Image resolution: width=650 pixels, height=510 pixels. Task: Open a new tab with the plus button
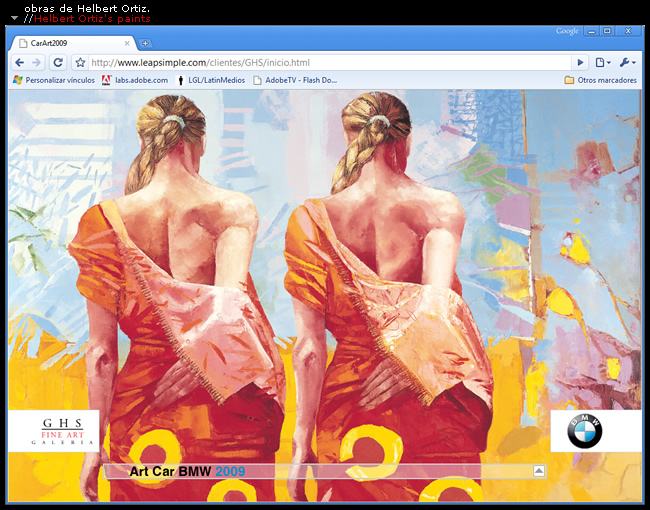[x=145, y=43]
